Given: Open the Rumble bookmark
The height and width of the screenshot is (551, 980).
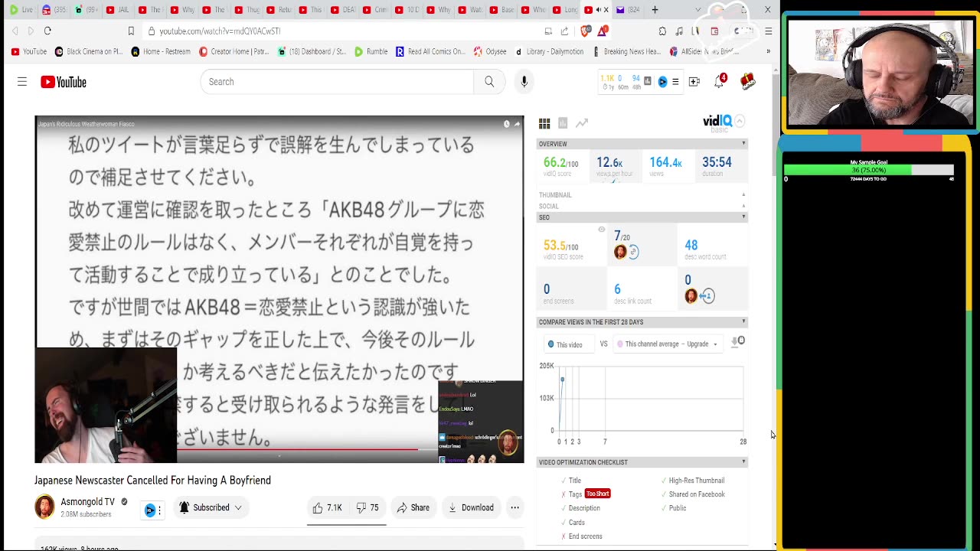Looking at the screenshot, I should click(371, 51).
